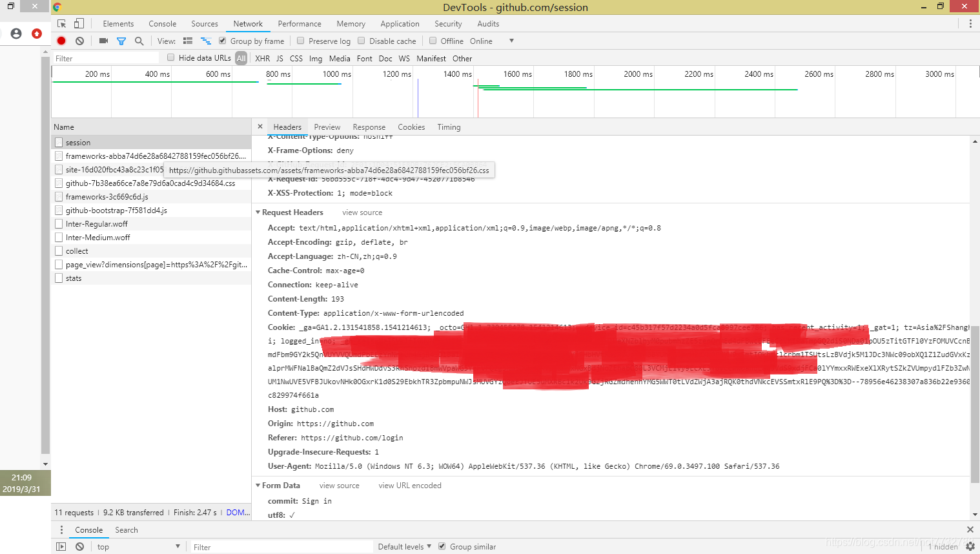Filter requests by XHR type

click(x=262, y=58)
